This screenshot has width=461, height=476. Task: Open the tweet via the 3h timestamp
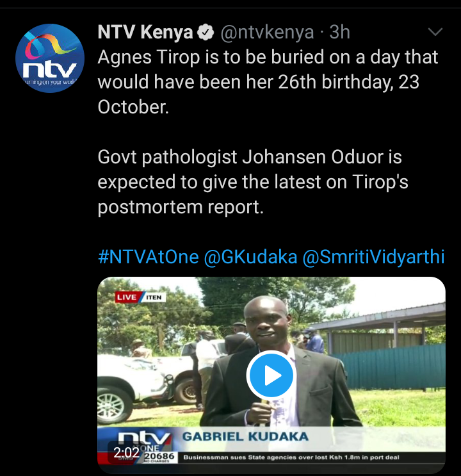coord(339,32)
